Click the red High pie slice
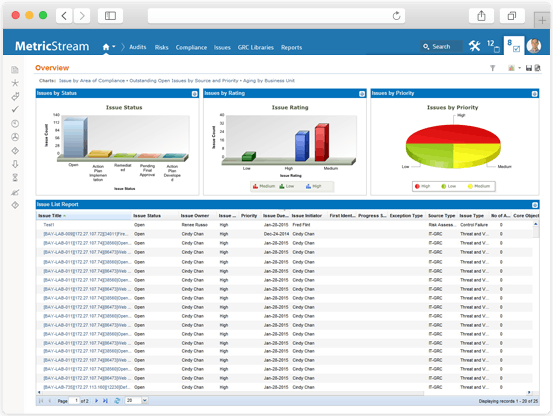Image resolution: width=553 pixels, height=416 pixels. coord(453,135)
